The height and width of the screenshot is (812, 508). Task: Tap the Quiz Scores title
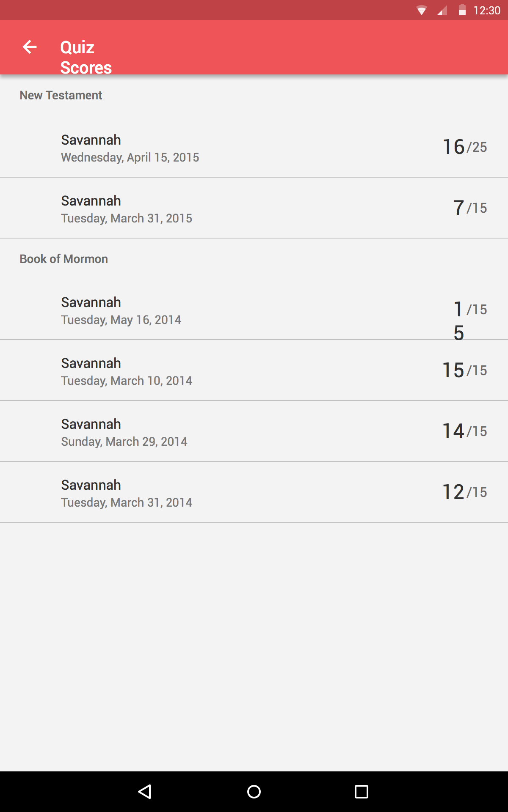pos(86,57)
